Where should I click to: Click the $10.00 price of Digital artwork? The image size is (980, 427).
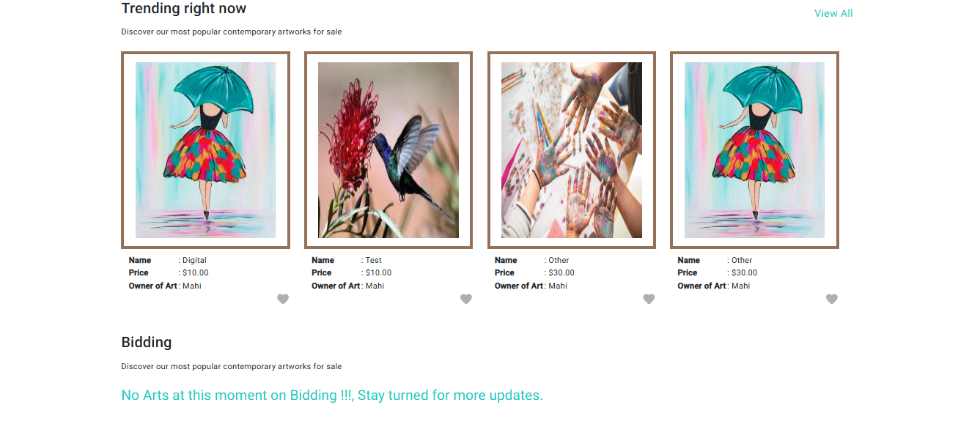click(196, 272)
